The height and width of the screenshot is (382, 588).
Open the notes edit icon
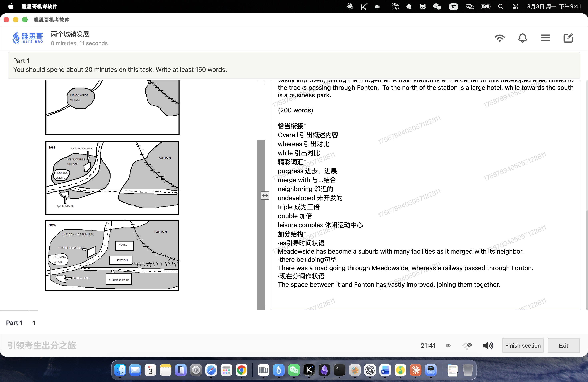[x=568, y=38]
